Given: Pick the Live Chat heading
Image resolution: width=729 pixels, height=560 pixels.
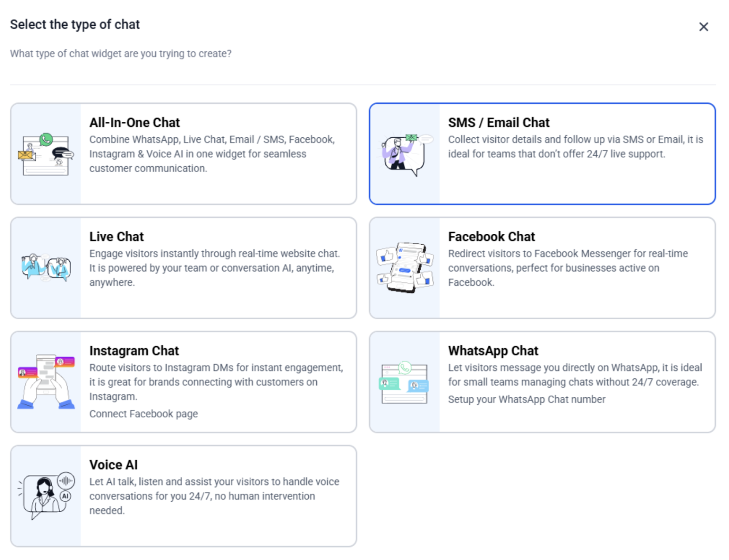Looking at the screenshot, I should [116, 236].
